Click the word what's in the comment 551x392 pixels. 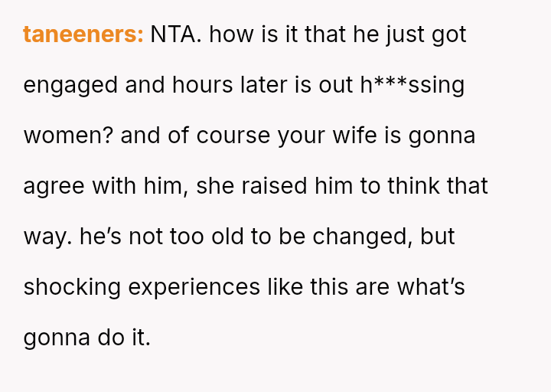tap(431, 287)
